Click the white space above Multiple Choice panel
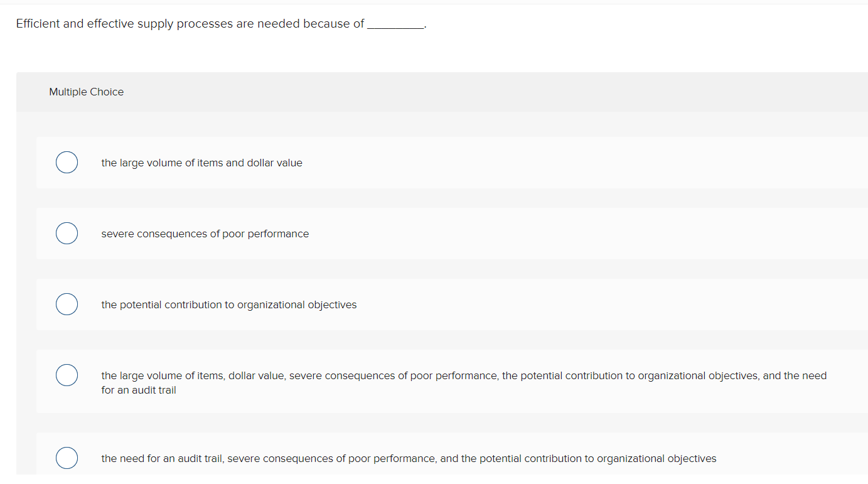 coord(439,53)
